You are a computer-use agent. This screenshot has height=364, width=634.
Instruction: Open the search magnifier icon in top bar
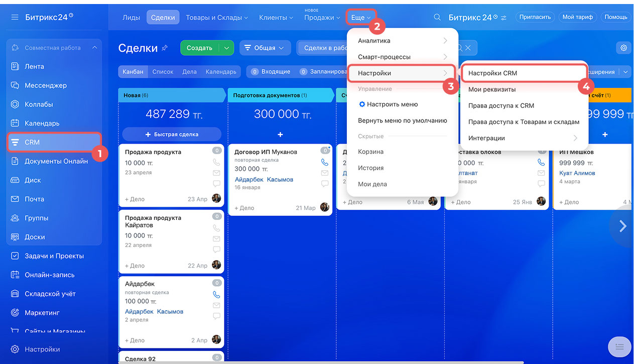[x=437, y=17]
